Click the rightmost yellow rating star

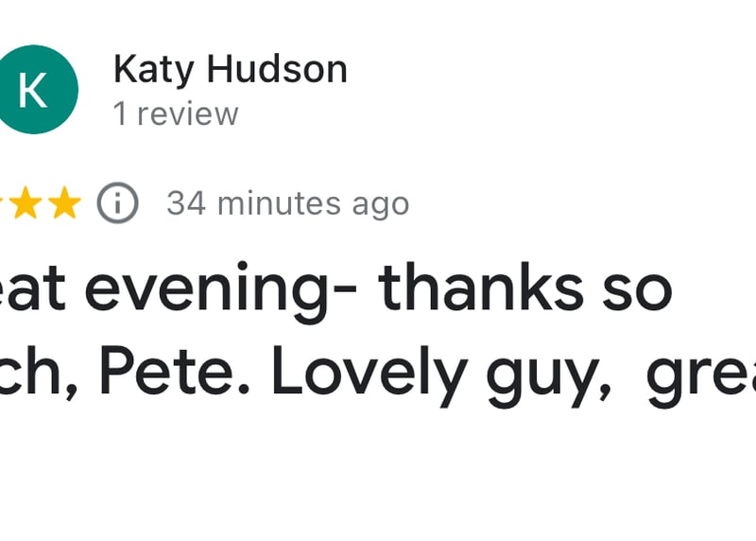click(64, 203)
